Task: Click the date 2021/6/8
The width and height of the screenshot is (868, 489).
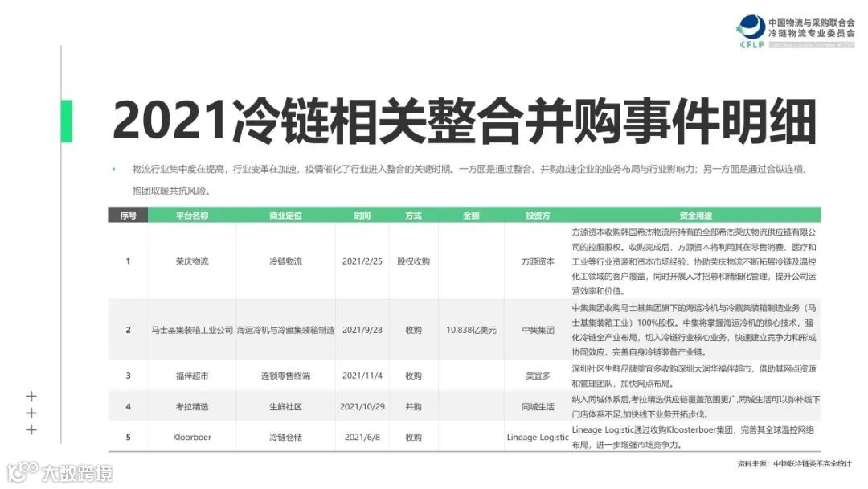Action: coord(362,437)
